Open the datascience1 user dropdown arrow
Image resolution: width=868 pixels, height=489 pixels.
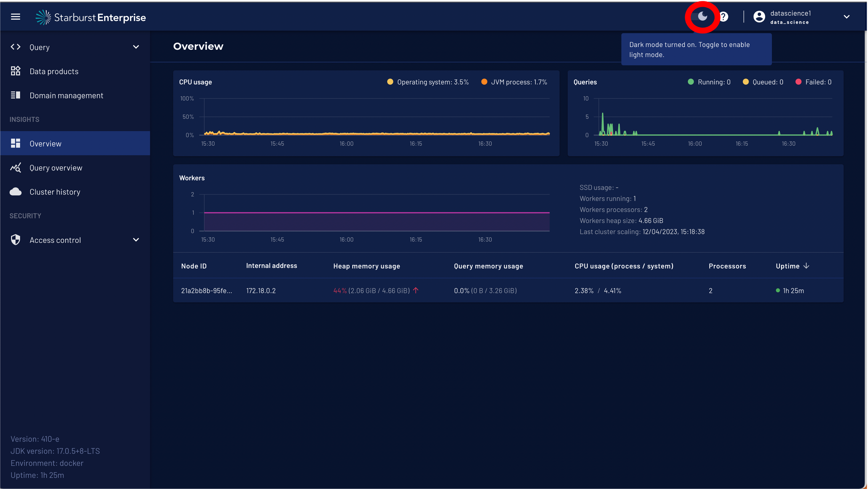click(x=846, y=16)
